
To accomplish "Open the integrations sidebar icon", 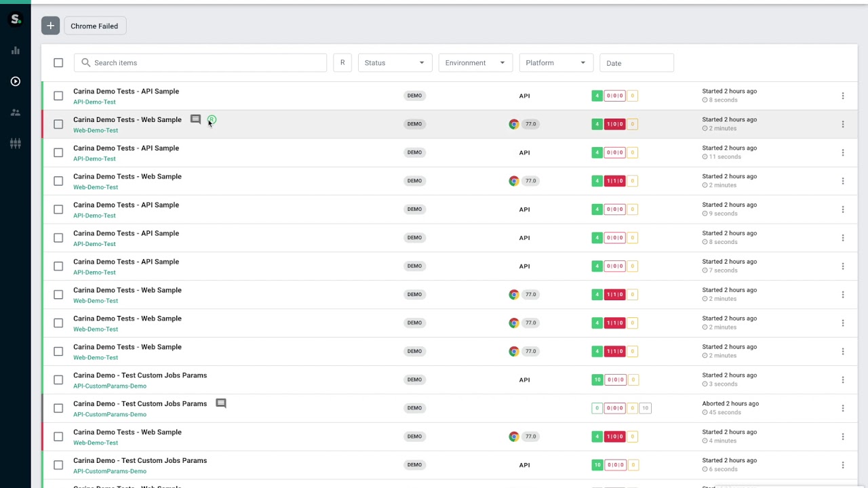I will tap(15, 144).
